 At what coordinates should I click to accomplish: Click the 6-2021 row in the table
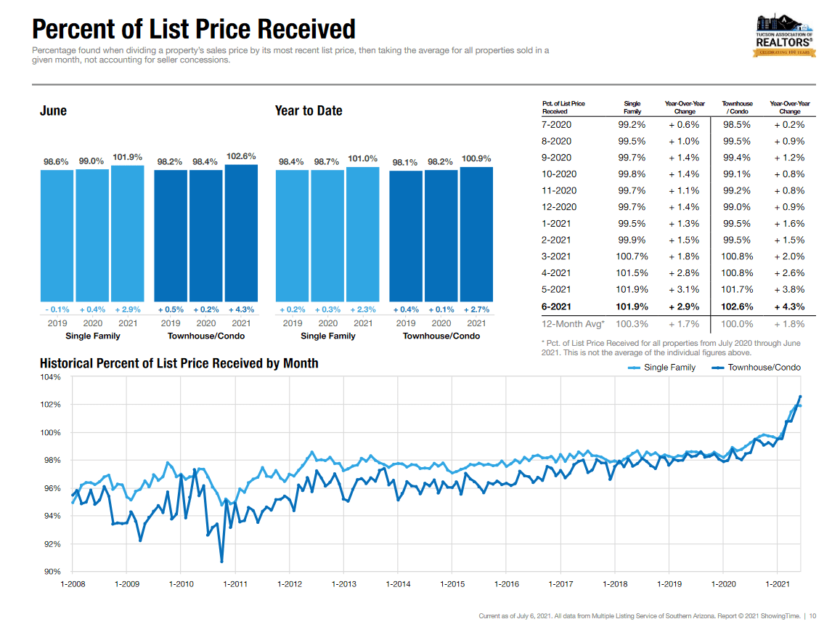tap(675, 307)
